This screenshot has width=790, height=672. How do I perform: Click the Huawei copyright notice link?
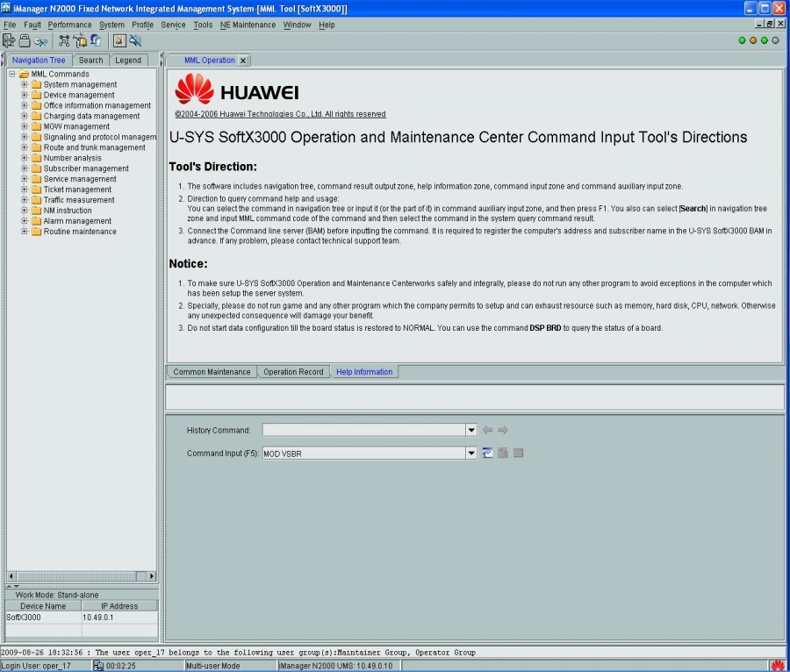[280, 114]
